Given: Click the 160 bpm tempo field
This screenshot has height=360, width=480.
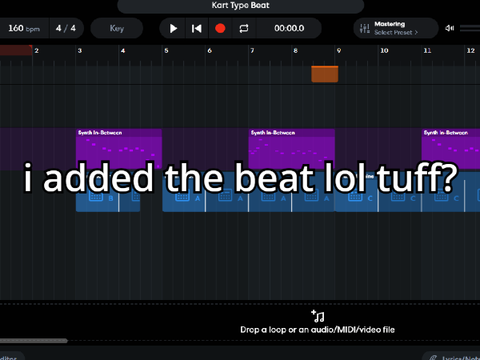Looking at the screenshot, I should pyautogui.click(x=24, y=28).
